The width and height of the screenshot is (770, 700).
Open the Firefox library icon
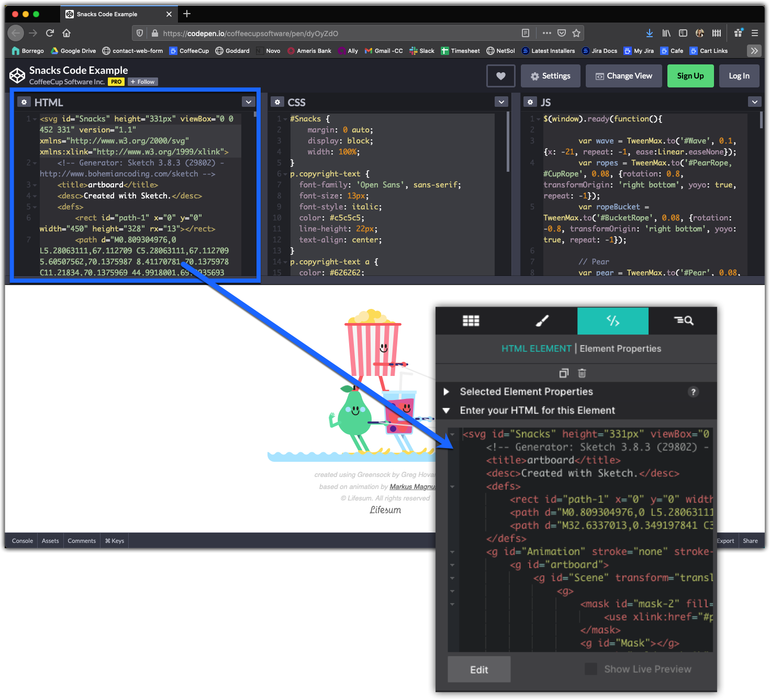pos(666,33)
